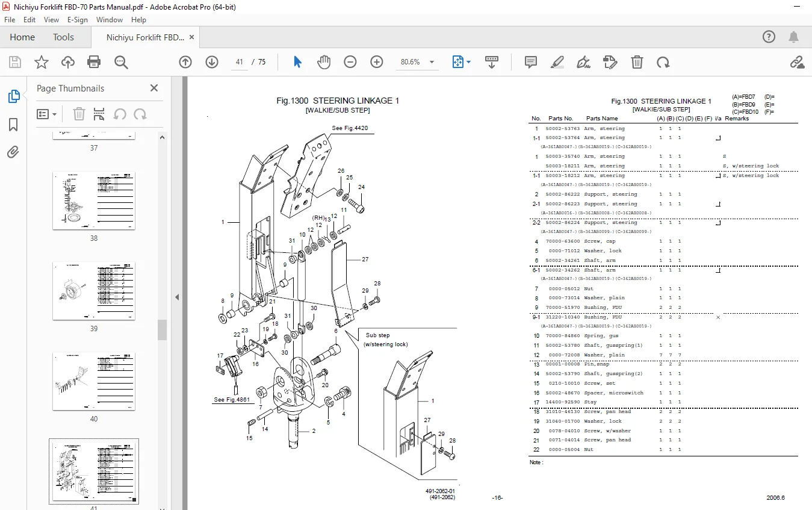Image resolution: width=812 pixels, height=510 pixels.
Task: Open the Help menu
Action: [x=138, y=19]
